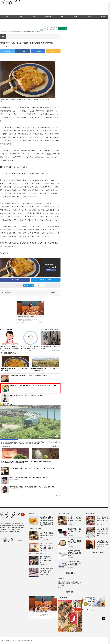Open the washing machine recommendation thumbnail
Screen dimensions: 110x644
pyautogui.click(x=51, y=338)
